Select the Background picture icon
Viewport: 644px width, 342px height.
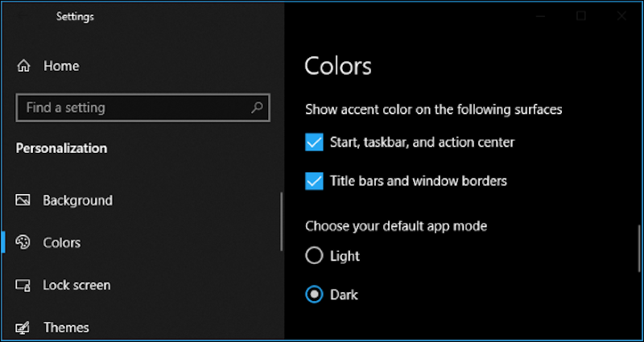click(23, 200)
